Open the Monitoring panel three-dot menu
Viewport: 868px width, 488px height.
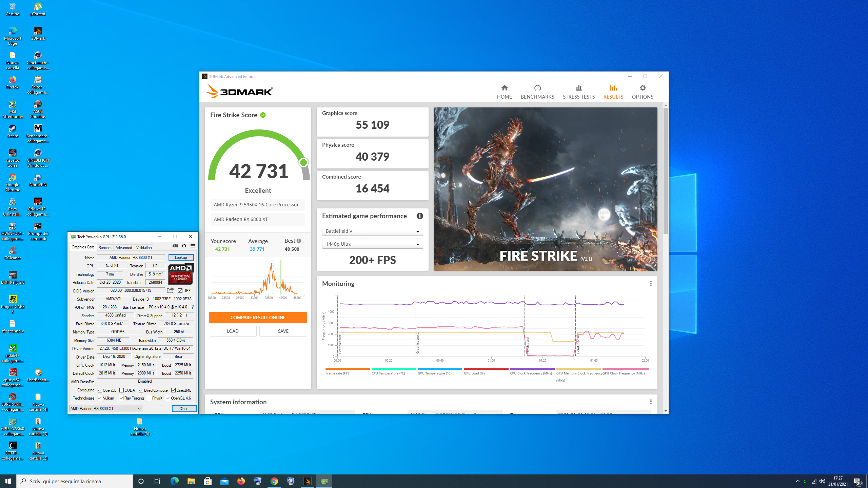click(651, 284)
